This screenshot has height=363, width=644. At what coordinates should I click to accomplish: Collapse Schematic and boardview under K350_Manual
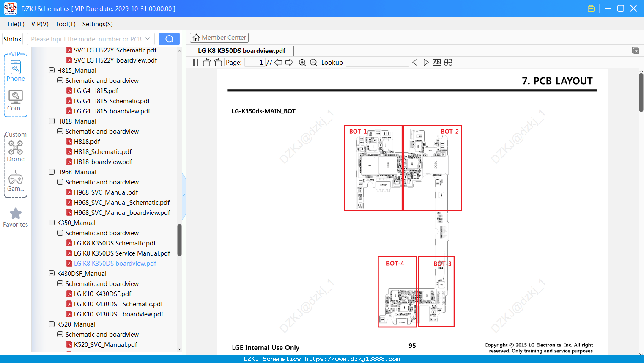point(60,233)
